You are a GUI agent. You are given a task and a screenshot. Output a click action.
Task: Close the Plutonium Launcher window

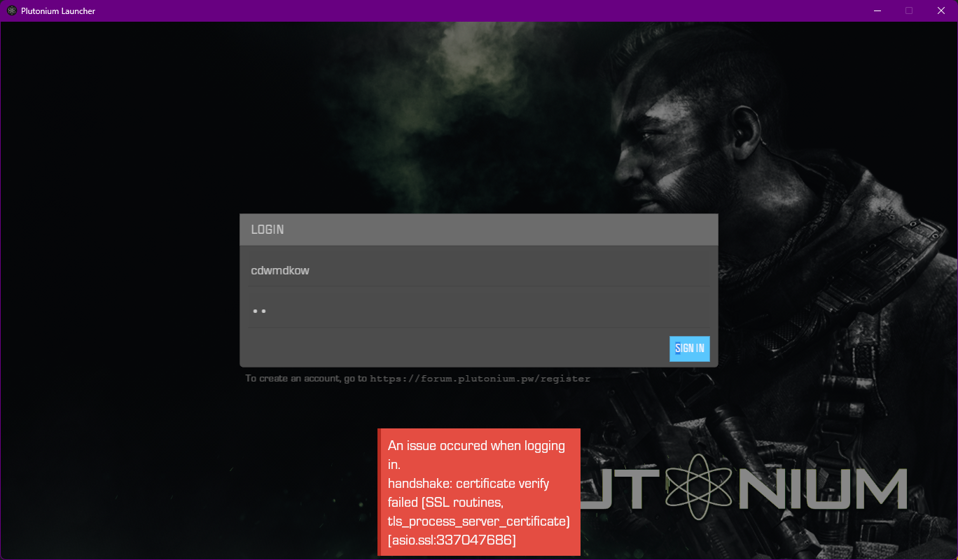pos(941,10)
